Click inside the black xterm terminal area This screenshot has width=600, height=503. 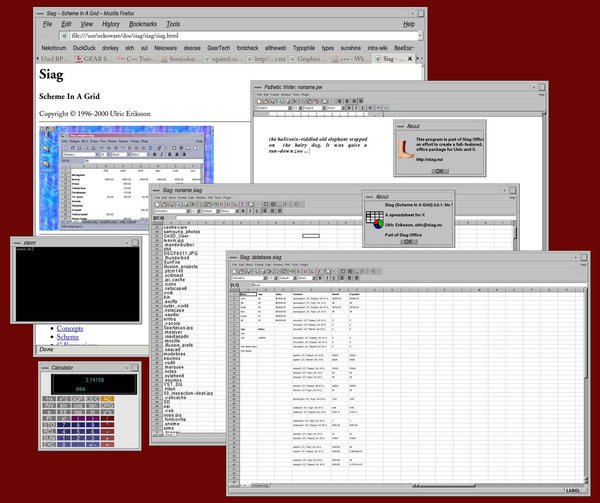pos(77,284)
